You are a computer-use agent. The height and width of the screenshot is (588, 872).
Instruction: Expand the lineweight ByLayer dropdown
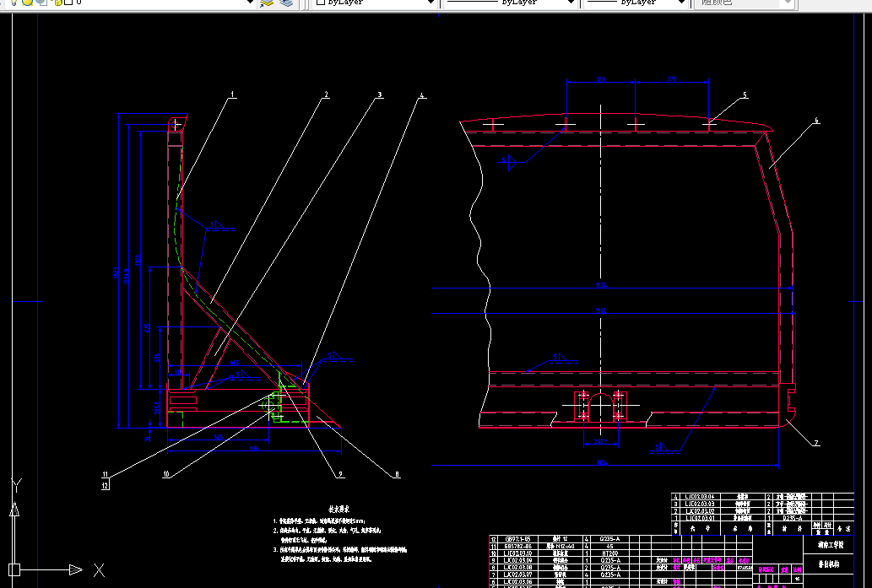682,3
